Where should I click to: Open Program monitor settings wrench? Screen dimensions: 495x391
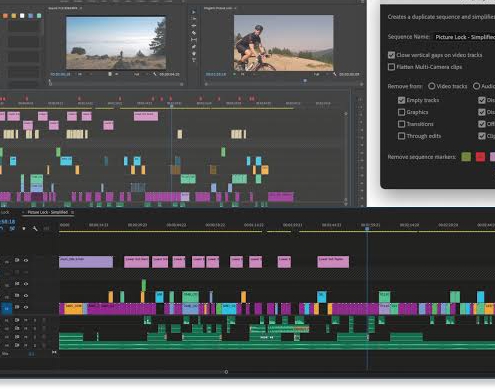point(335,74)
